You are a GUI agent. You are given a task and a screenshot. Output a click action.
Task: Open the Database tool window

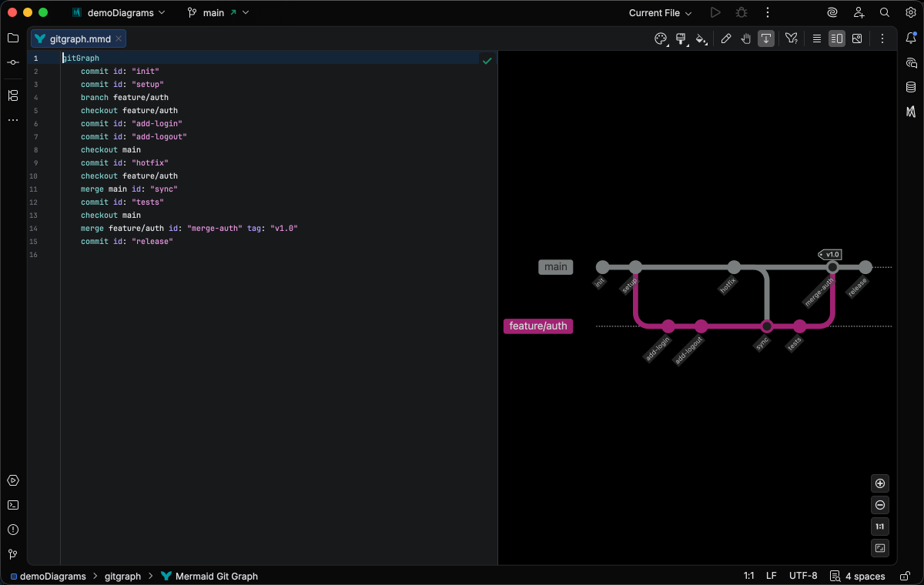pyautogui.click(x=911, y=87)
